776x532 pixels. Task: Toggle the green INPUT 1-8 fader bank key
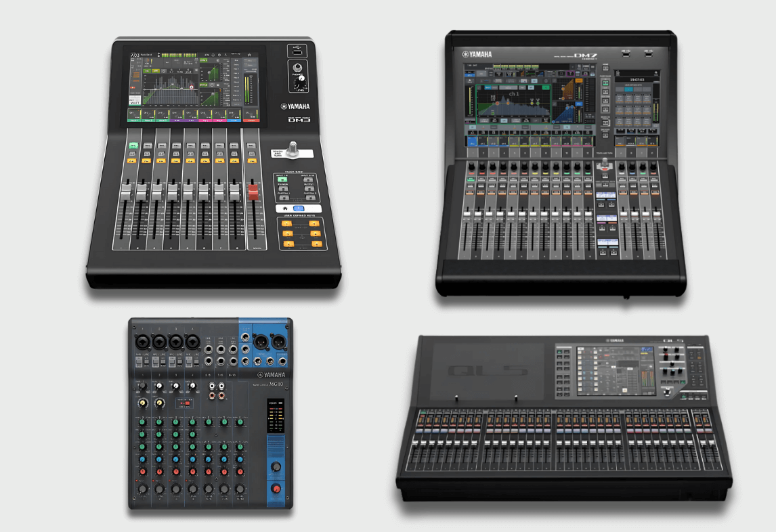[x=282, y=179]
